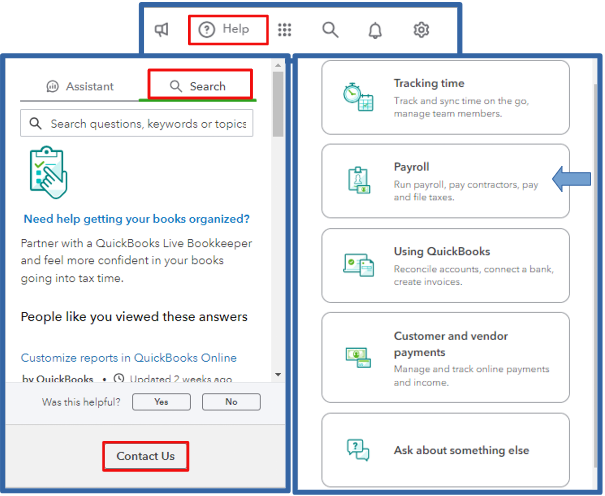Viewport: 605px width, 496px height.
Task: Select the Tracking time card
Action: [445, 98]
